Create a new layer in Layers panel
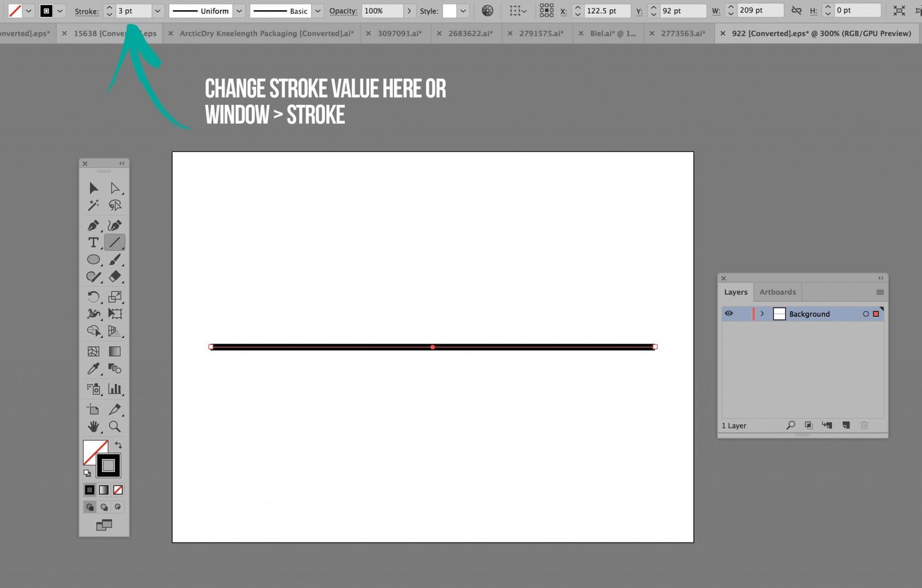The width and height of the screenshot is (922, 588). click(x=845, y=425)
